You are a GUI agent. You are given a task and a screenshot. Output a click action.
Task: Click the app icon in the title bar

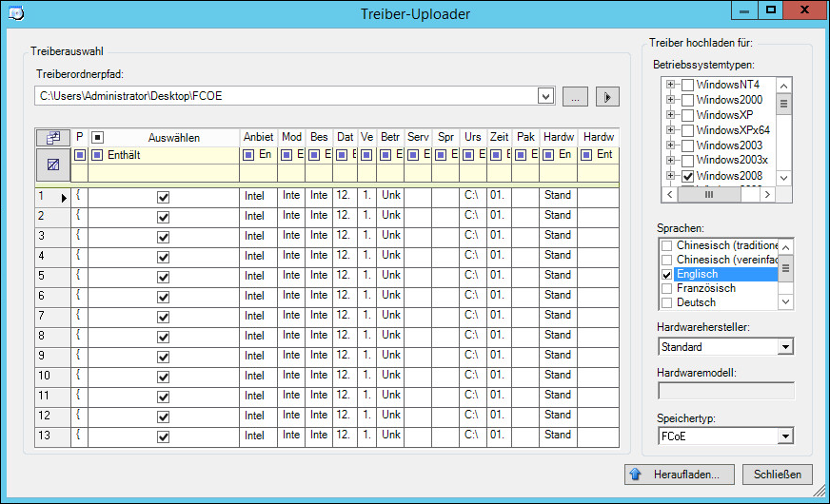tap(16, 13)
